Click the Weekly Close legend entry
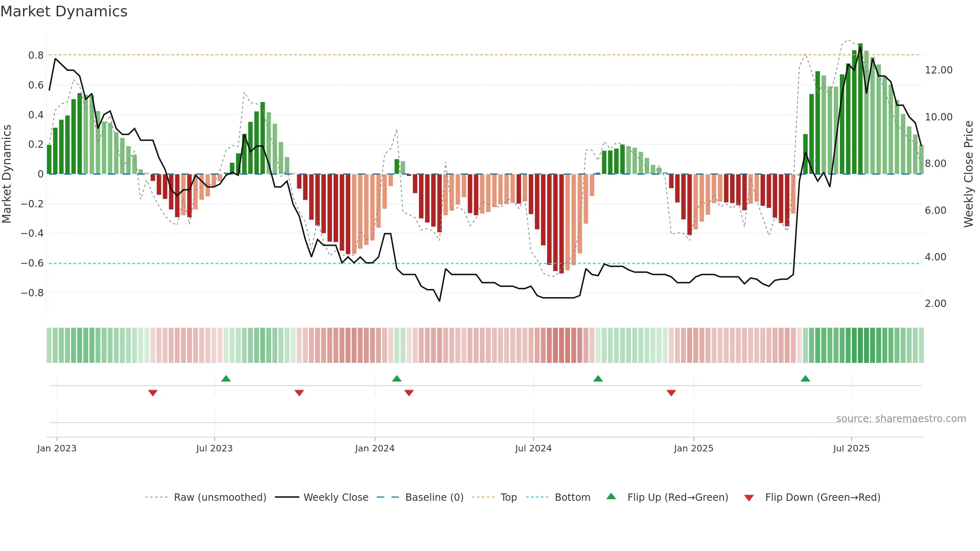 (x=321, y=497)
